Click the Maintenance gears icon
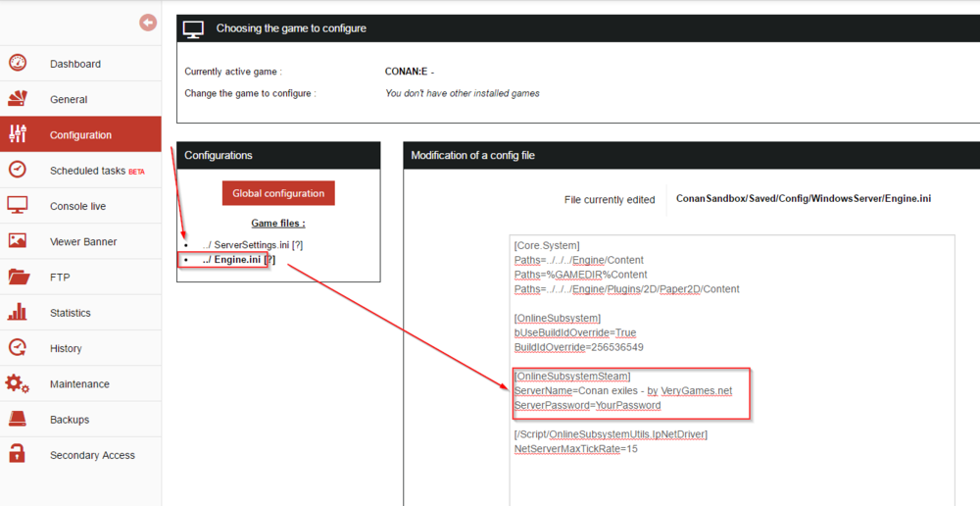The width and height of the screenshot is (980, 506). (x=18, y=383)
